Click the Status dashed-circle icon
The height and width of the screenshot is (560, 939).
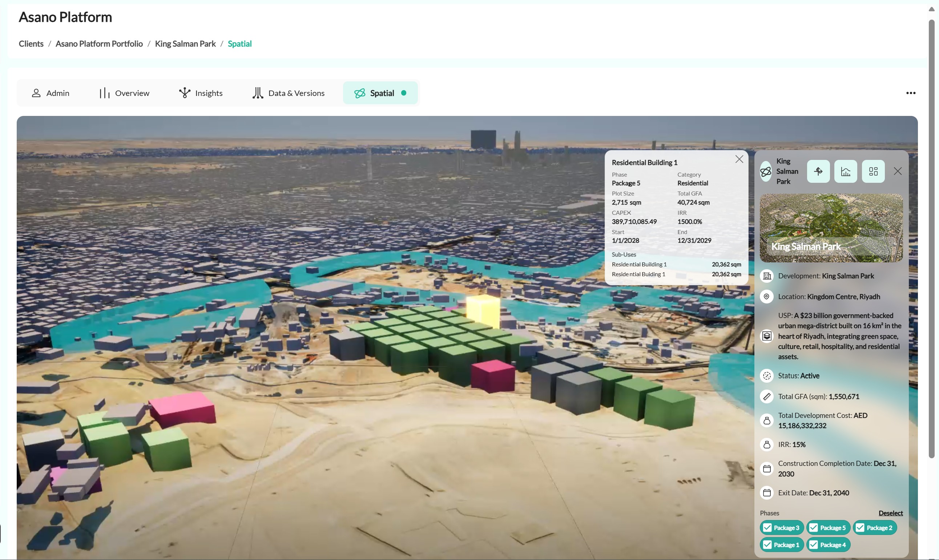pos(767,376)
